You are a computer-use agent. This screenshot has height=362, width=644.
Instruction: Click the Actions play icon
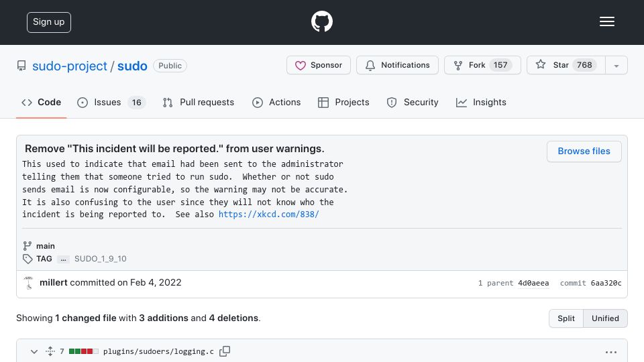[258, 103]
